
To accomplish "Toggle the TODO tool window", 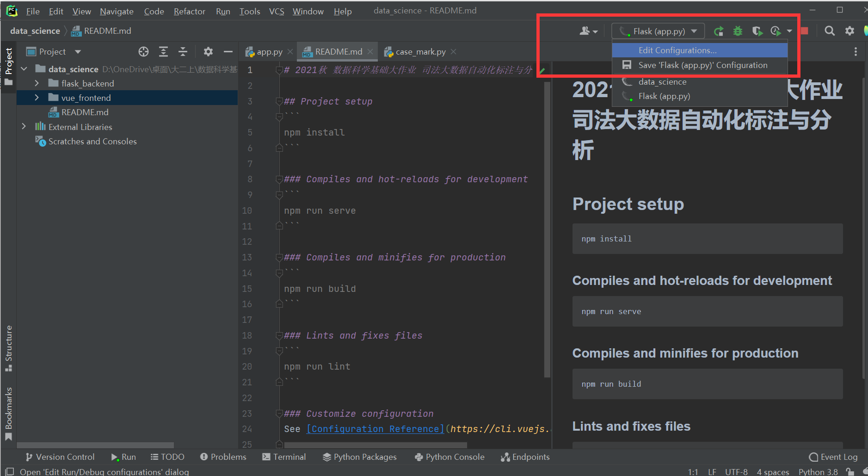I will pos(167,457).
